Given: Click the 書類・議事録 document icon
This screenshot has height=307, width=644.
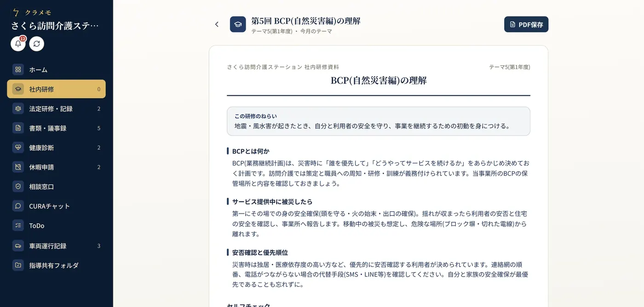Looking at the screenshot, I should pos(18,128).
